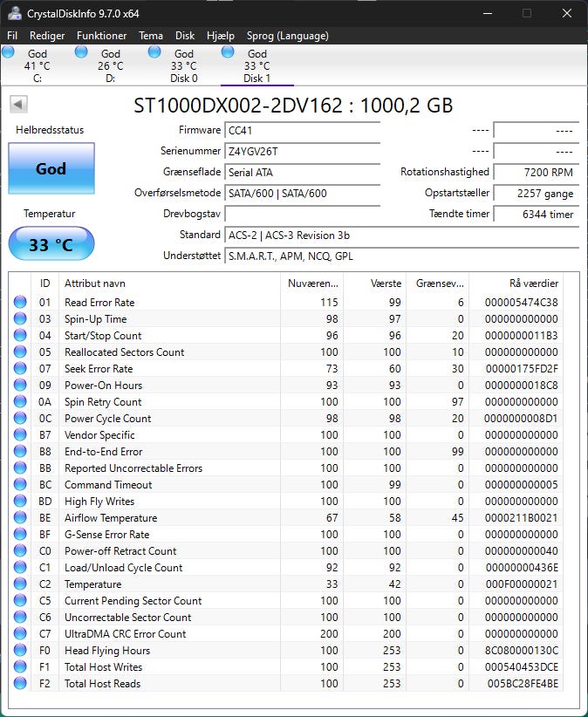Click status orb for Read Error Rate
The width and height of the screenshot is (588, 717).
20,303
